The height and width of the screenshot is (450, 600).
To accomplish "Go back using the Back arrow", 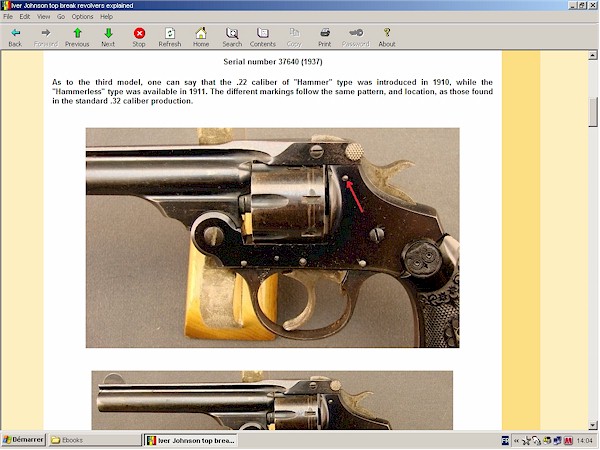I will pos(15,37).
